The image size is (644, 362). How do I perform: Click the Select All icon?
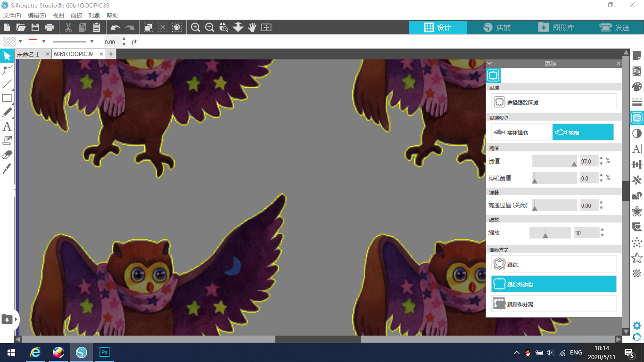(x=149, y=27)
